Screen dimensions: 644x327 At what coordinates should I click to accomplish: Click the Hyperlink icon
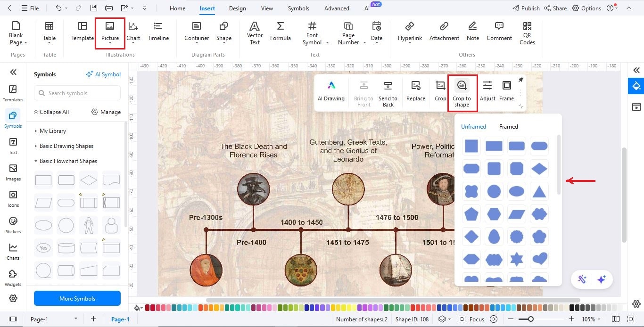tap(410, 26)
